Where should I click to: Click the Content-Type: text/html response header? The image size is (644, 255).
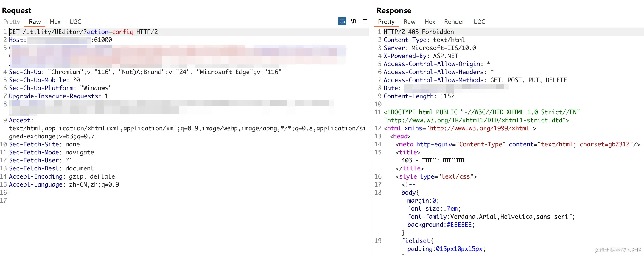point(424,40)
